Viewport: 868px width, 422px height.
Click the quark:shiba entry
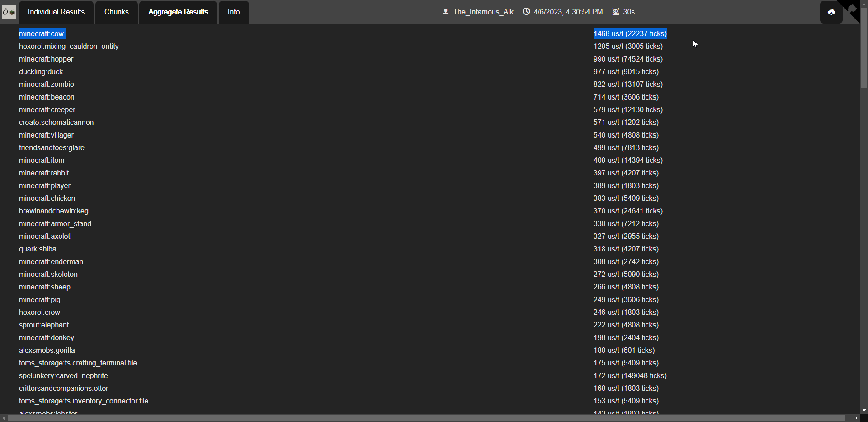coord(38,249)
